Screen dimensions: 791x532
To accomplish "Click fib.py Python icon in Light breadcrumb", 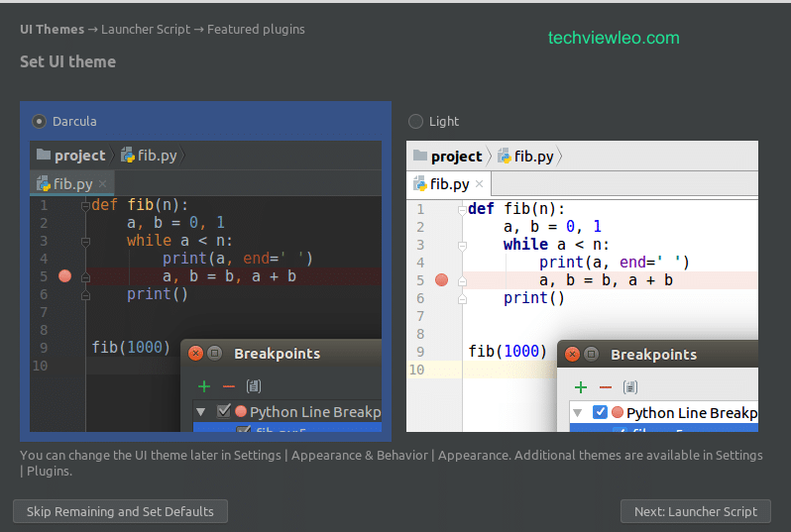I will click(504, 156).
